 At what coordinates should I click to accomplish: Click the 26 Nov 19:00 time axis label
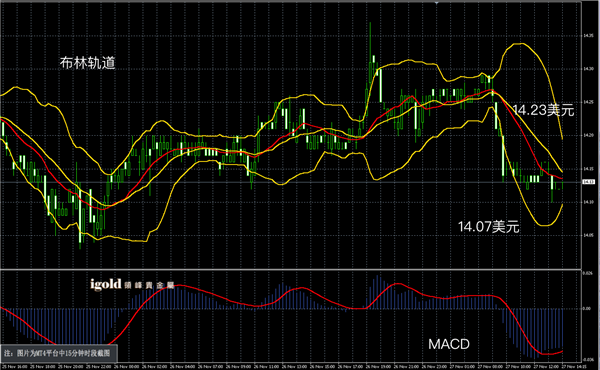coord(377,367)
